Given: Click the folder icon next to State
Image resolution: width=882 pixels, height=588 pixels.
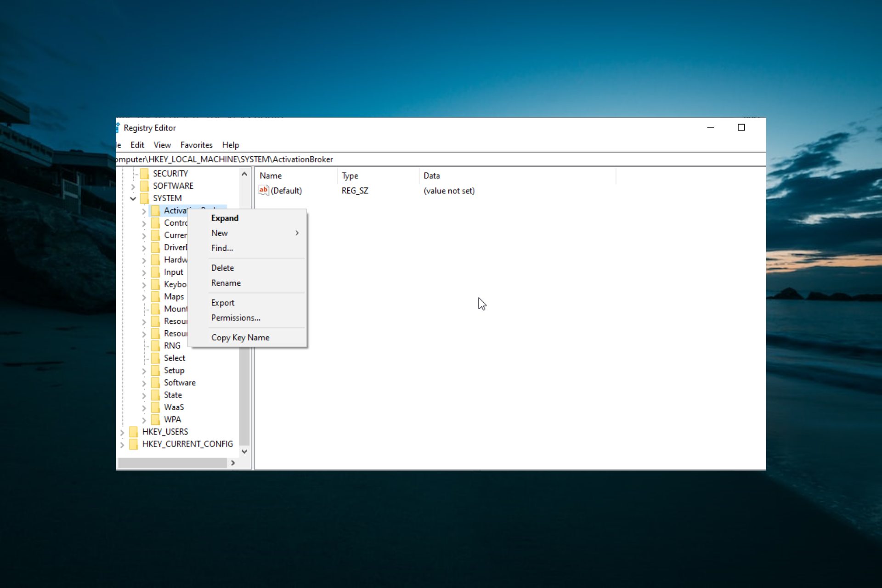Looking at the screenshot, I should pos(156,395).
